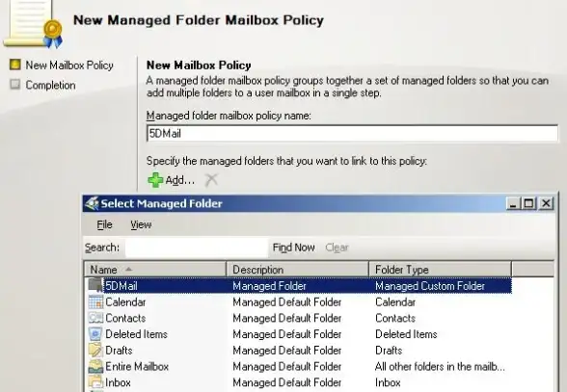The image size is (567, 392).
Task: Click the Deleted Items folder icon
Action: coord(95,334)
